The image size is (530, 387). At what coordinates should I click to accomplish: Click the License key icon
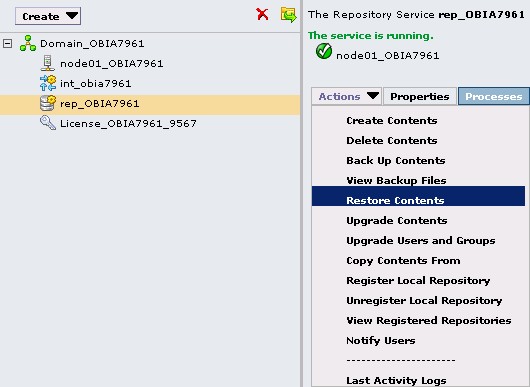click(48, 123)
